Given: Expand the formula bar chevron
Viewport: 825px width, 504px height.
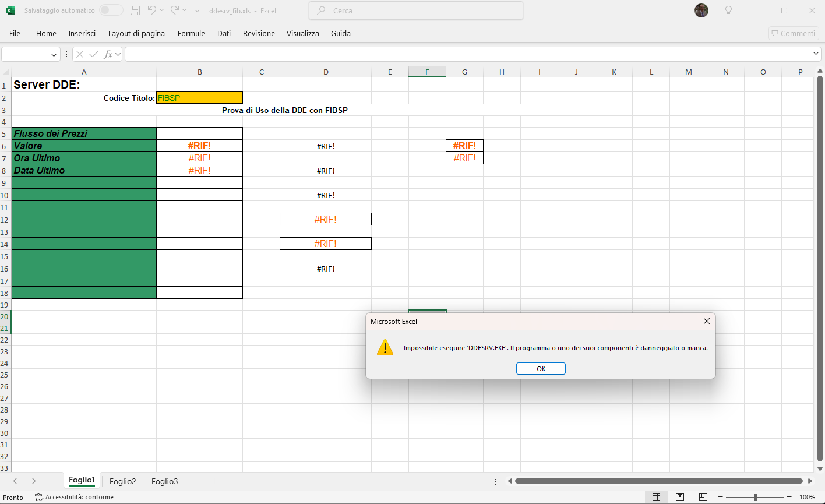Looking at the screenshot, I should point(816,54).
